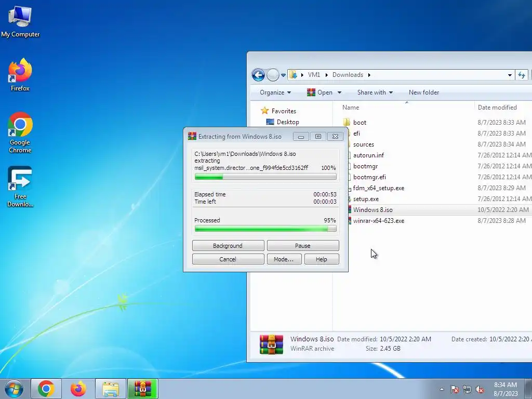Minimize the extracting dialog

(301, 137)
